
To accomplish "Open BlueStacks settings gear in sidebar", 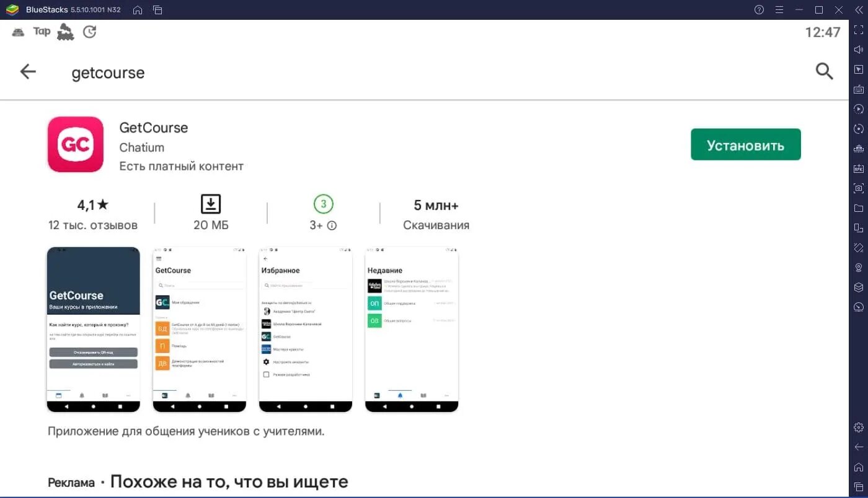I will coord(859,427).
